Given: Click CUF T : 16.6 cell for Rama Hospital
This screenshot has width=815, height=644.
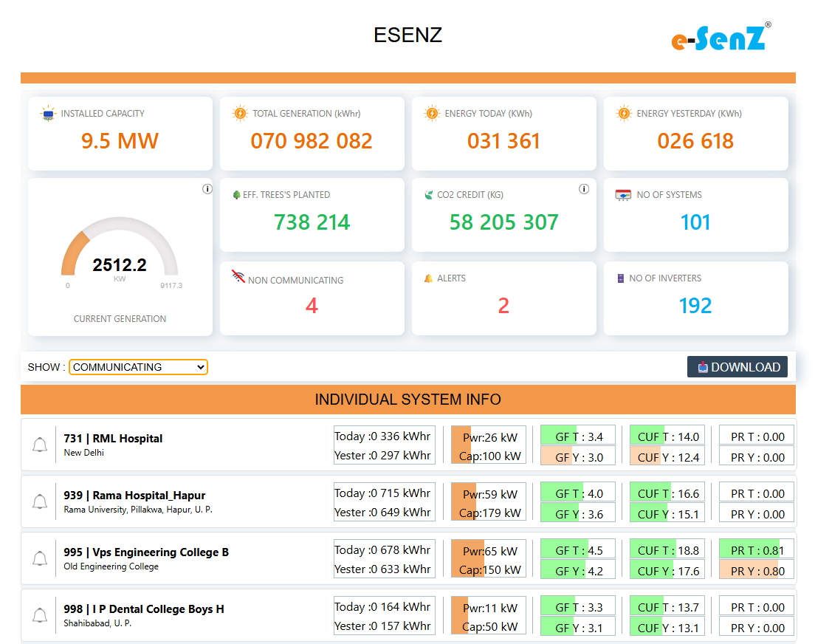Looking at the screenshot, I should (x=667, y=493).
